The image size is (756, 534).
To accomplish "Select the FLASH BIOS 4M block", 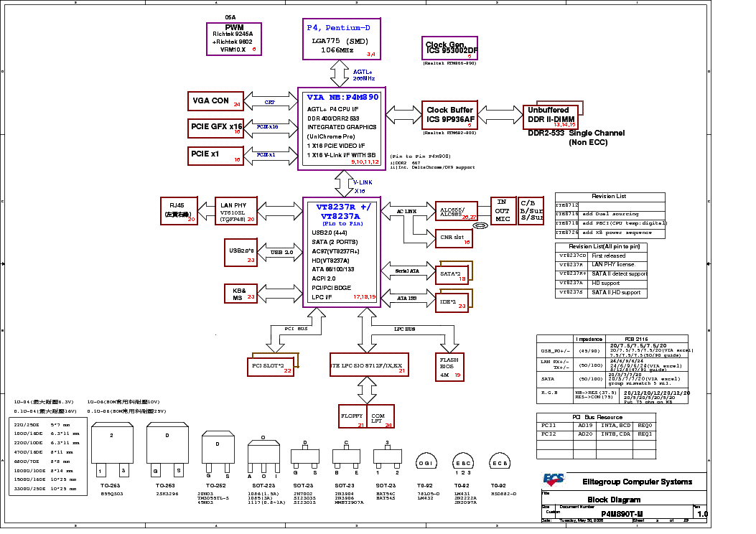I will 449,367.
